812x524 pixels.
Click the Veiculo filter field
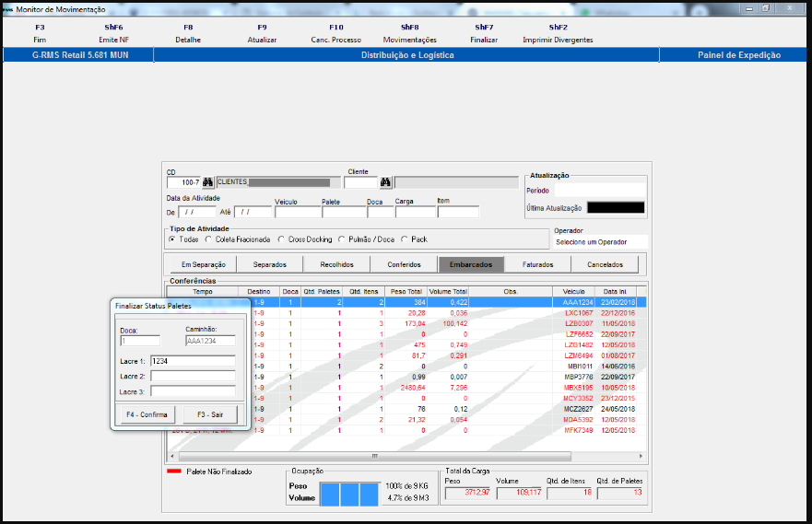(298, 212)
